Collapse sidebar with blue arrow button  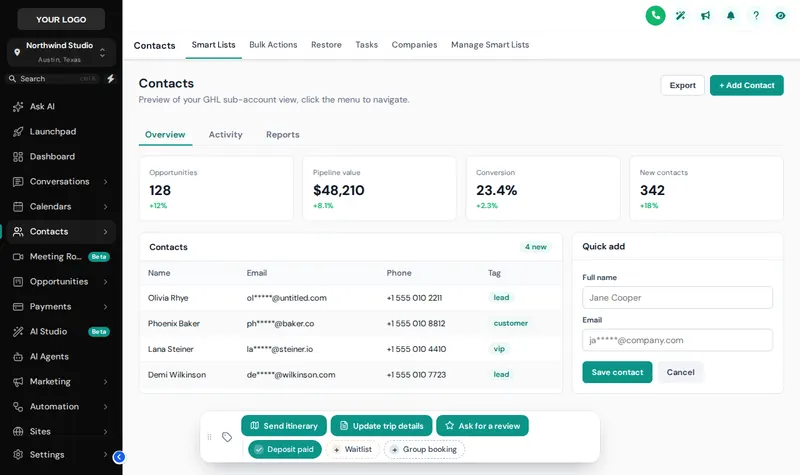click(119, 457)
